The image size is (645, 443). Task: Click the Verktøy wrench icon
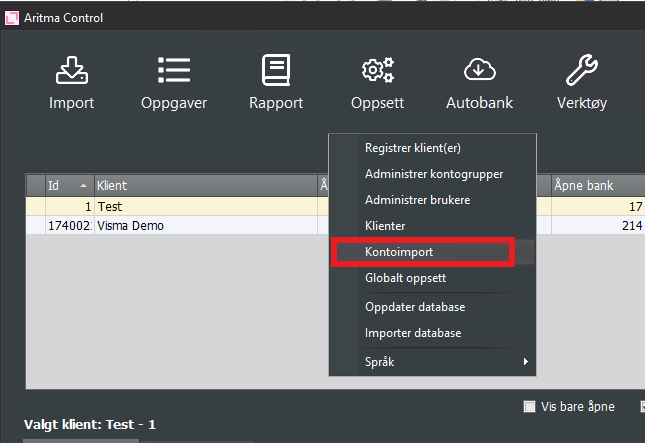582,72
